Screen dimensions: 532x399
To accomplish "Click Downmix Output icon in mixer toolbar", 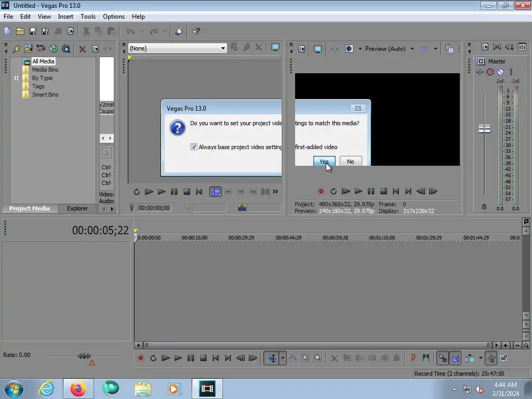I will coord(497,47).
